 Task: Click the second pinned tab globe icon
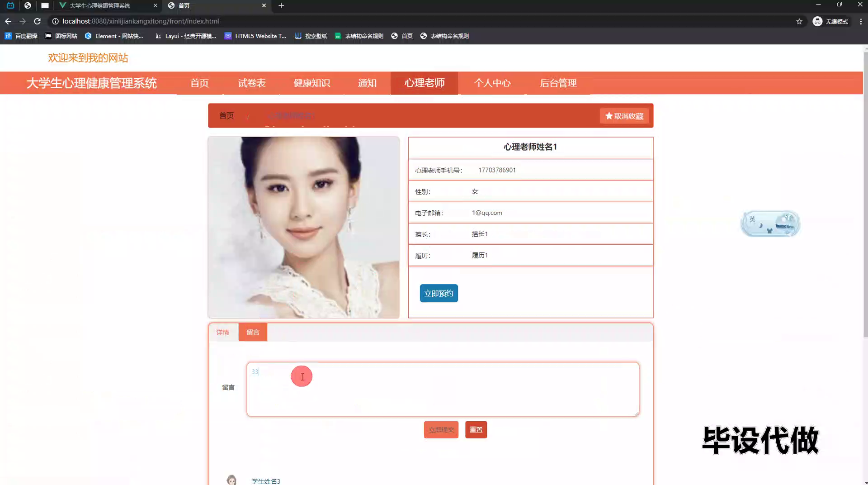coord(28,5)
